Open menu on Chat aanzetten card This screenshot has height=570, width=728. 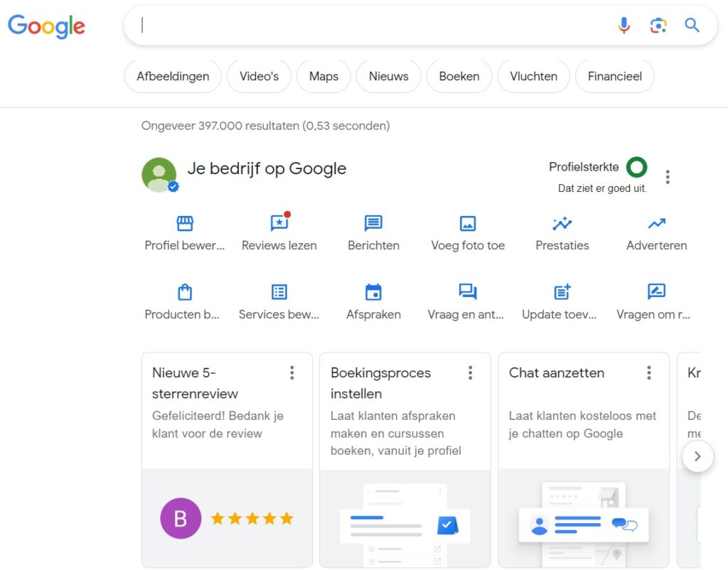pyautogui.click(x=648, y=372)
